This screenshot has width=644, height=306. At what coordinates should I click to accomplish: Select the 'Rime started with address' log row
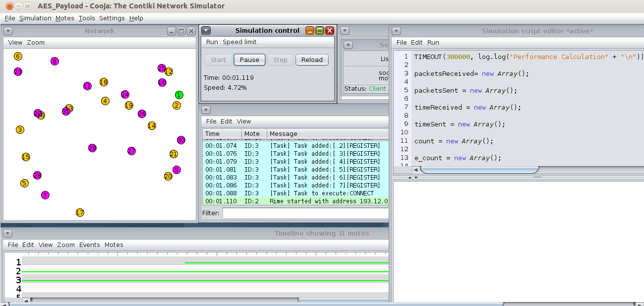(x=295, y=201)
